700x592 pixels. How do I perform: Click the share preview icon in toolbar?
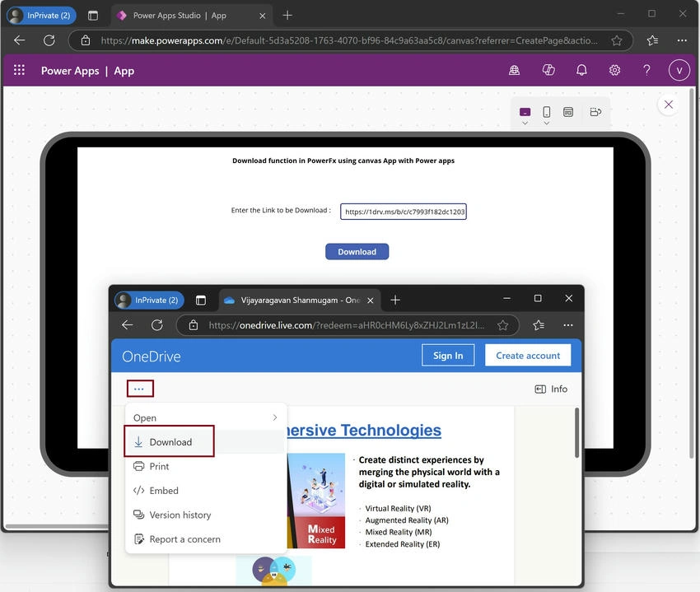pos(595,112)
